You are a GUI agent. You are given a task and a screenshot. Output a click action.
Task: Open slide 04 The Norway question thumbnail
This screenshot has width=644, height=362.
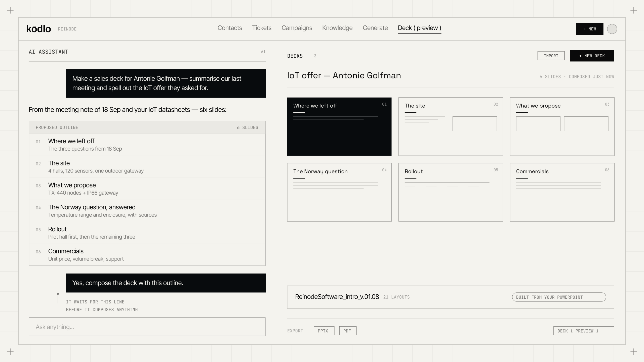pos(339,192)
